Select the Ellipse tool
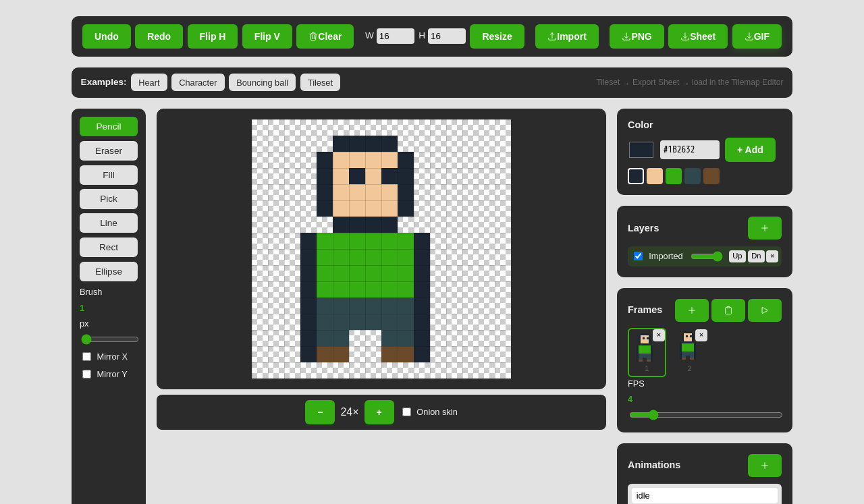Screen dimensions: 864x504 point(109,271)
